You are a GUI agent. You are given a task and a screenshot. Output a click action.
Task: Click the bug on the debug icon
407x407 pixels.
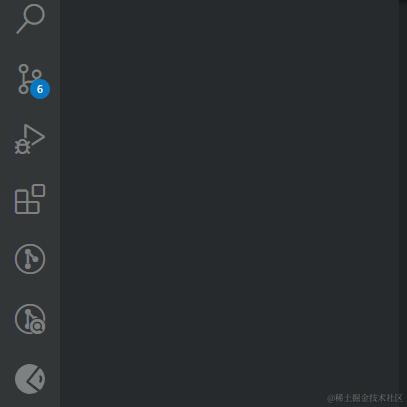(22, 147)
